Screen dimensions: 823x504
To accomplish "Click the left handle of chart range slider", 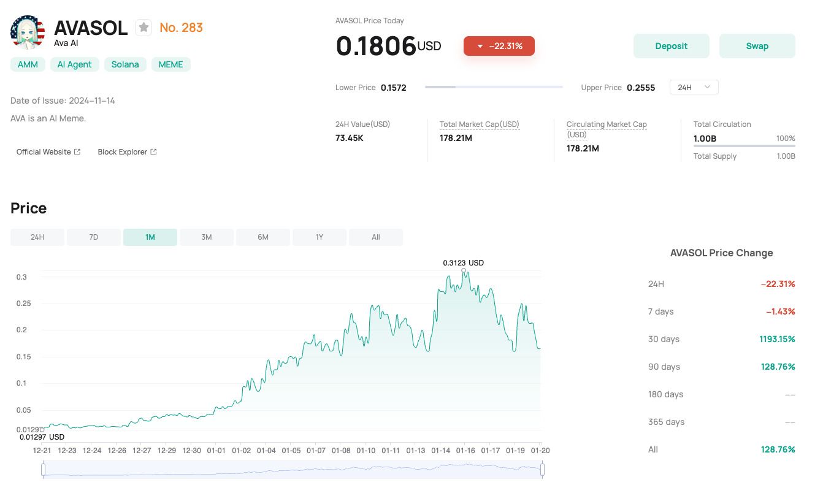I will [x=43, y=470].
